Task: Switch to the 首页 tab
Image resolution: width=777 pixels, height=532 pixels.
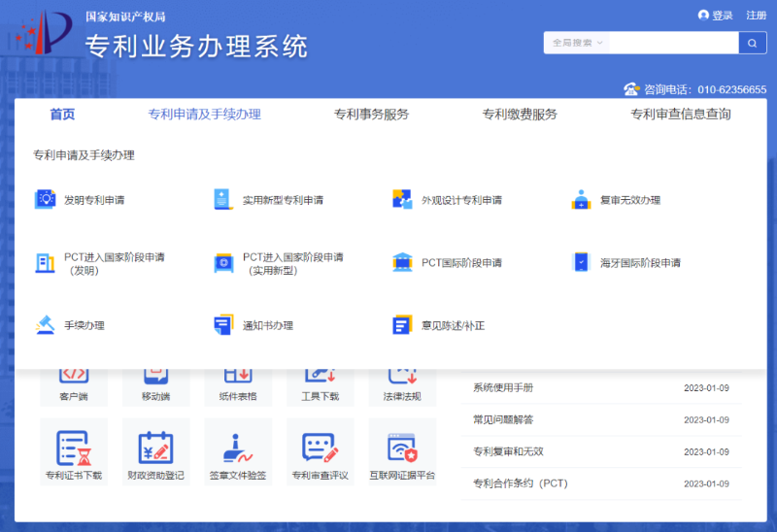Action: (62, 115)
